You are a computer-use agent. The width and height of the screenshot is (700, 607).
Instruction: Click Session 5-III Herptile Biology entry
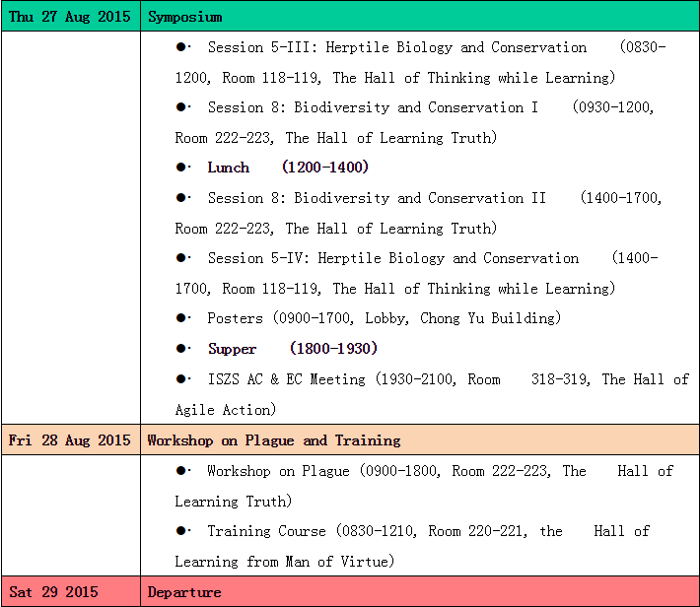pyautogui.click(x=396, y=48)
